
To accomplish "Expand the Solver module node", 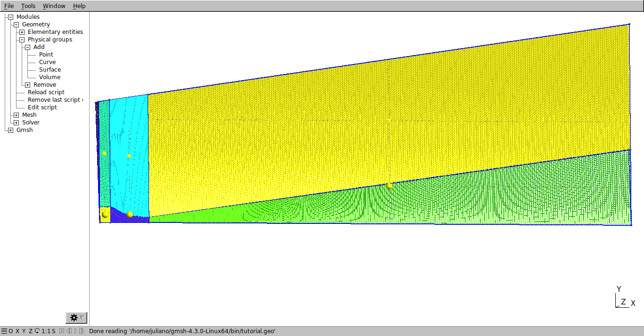I will [x=16, y=123].
